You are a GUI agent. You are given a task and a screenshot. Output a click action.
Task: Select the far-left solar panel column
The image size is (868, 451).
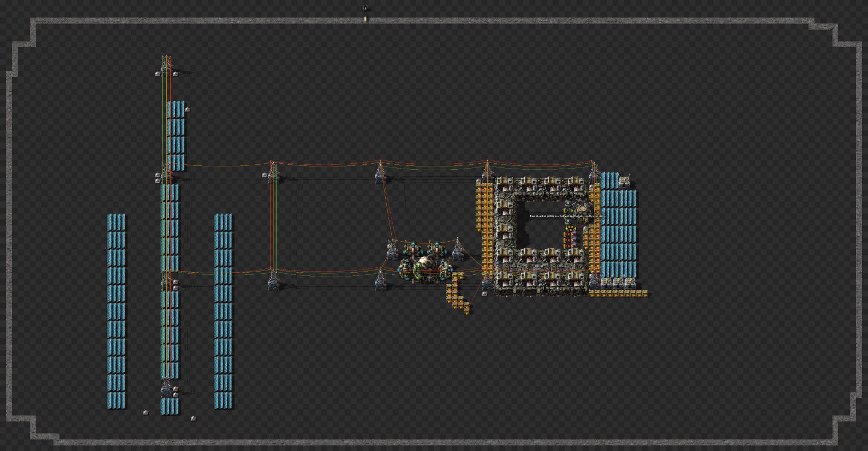coord(116,311)
